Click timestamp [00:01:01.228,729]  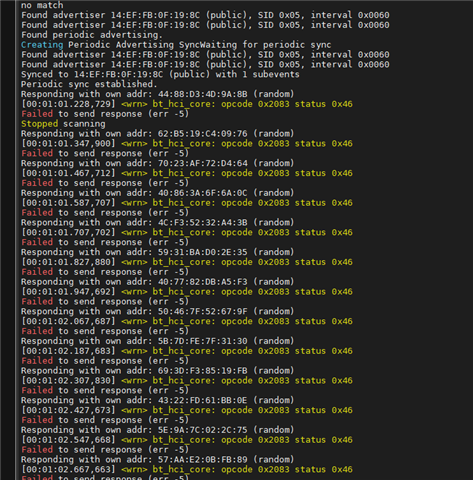point(68,104)
